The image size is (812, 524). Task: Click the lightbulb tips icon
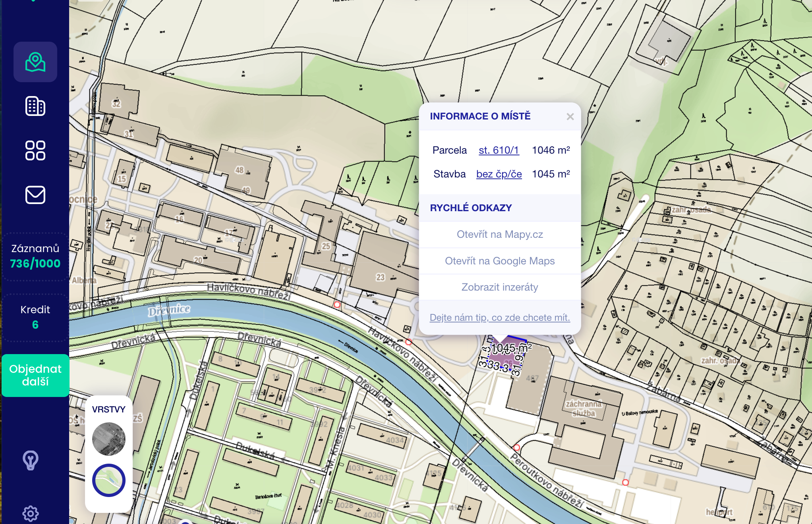(31, 460)
